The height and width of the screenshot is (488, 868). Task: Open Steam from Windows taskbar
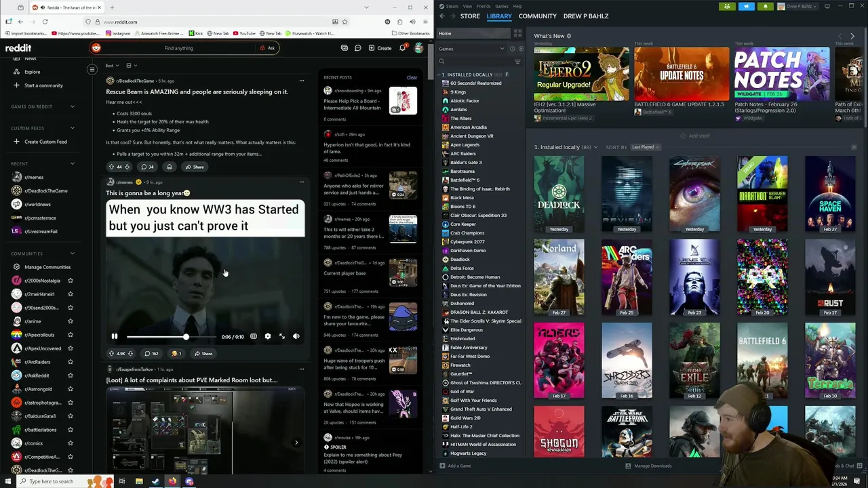click(x=155, y=481)
